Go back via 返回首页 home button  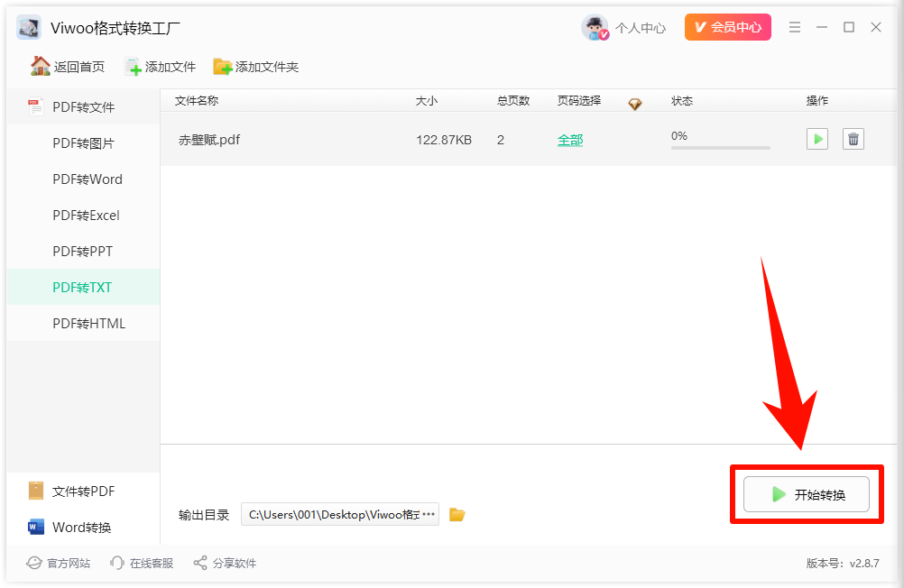point(68,67)
